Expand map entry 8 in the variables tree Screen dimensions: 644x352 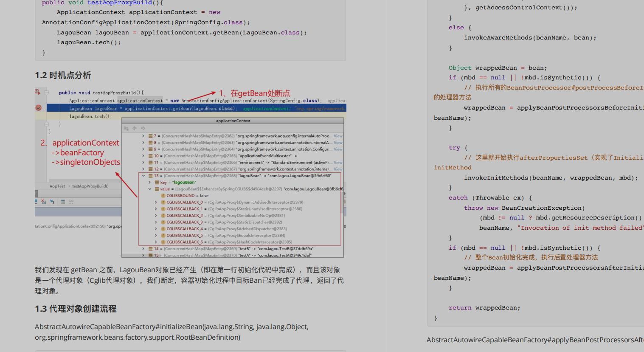point(143,143)
